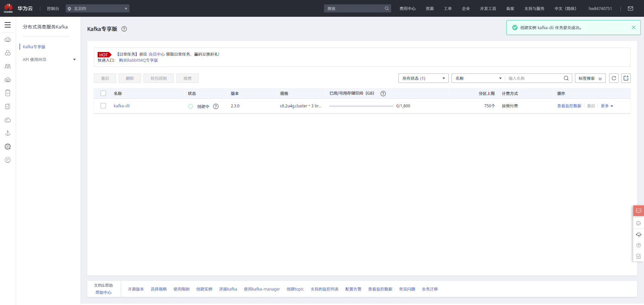This screenshot has height=305, width=644.
Task: Open the IP icon in left sidebar
Action: click(8, 160)
